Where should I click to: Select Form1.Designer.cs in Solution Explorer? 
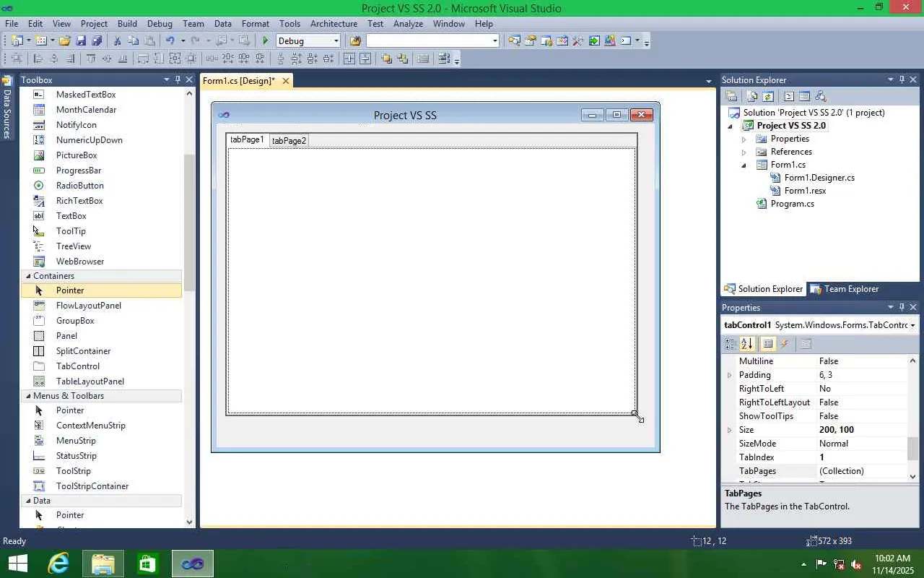coord(819,178)
